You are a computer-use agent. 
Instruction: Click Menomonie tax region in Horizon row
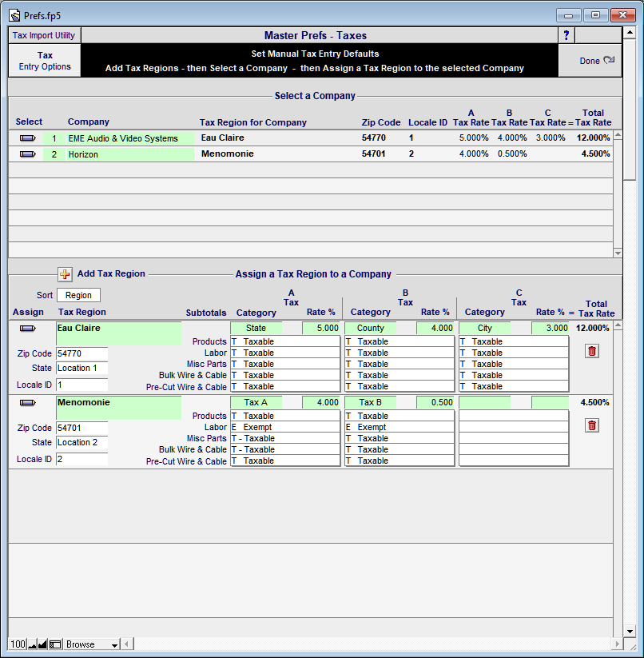(227, 154)
